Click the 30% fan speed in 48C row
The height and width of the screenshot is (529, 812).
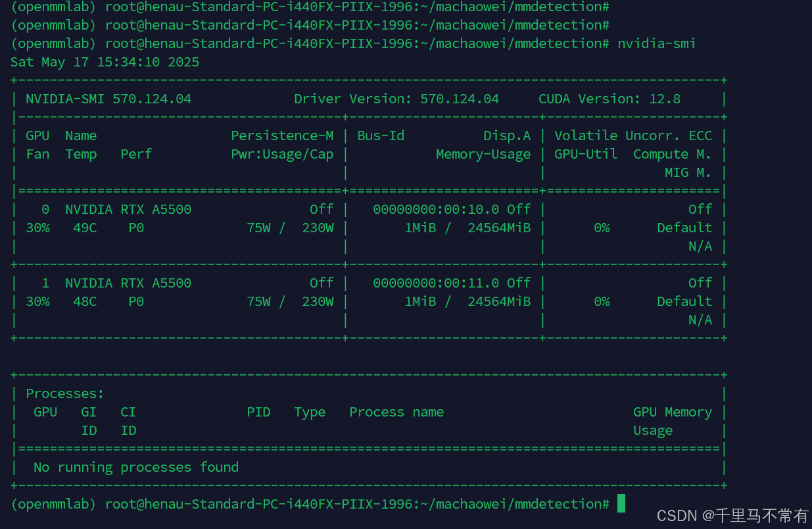[x=37, y=301]
